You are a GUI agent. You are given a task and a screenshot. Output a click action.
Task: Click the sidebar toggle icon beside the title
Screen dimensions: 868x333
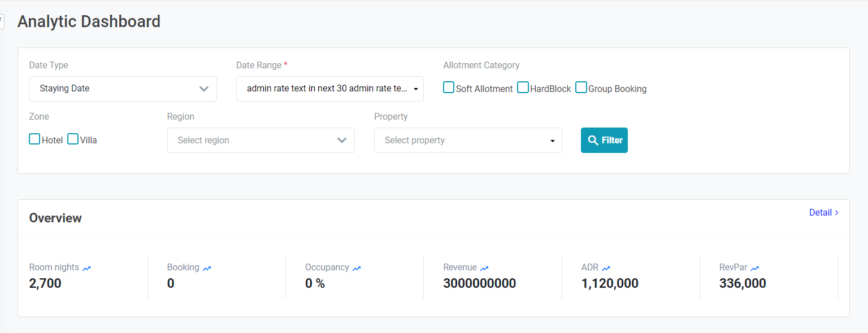click(x=2, y=23)
